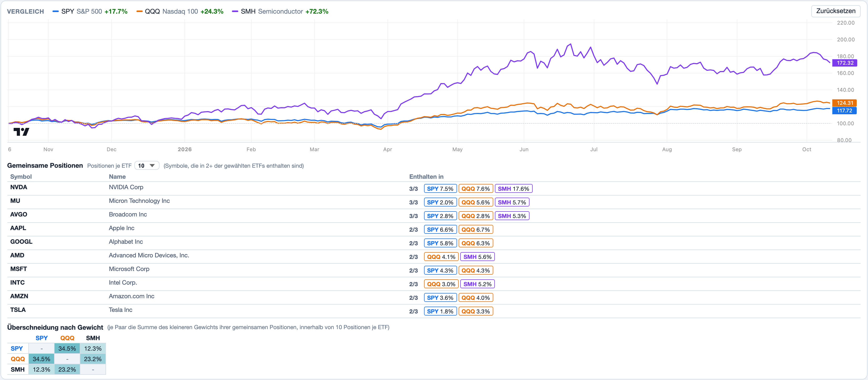Viewport: 868px width, 380px height.
Task: Click the SPY S&P 500 legend entry
Action: (90, 12)
